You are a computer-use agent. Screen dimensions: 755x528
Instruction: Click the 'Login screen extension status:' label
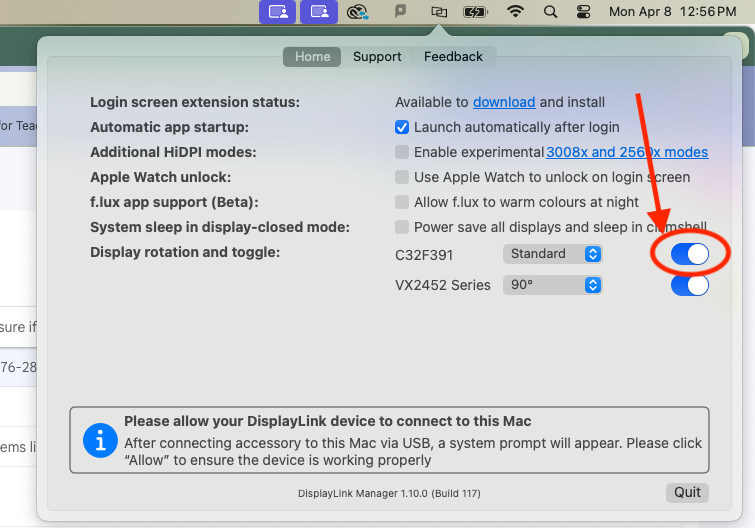195,102
